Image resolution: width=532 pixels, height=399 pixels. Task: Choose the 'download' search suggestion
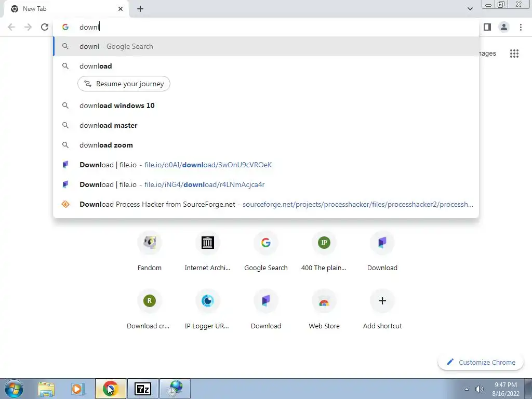266,66
